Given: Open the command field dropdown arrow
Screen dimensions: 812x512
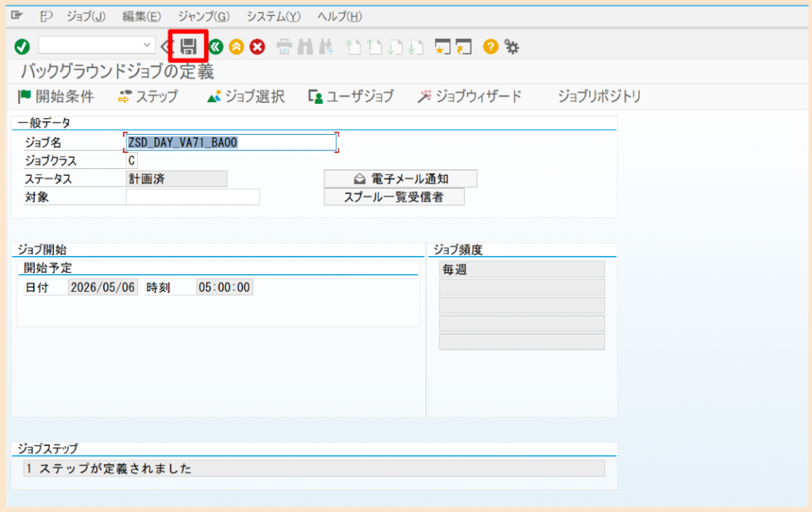Looking at the screenshot, I should (147, 45).
